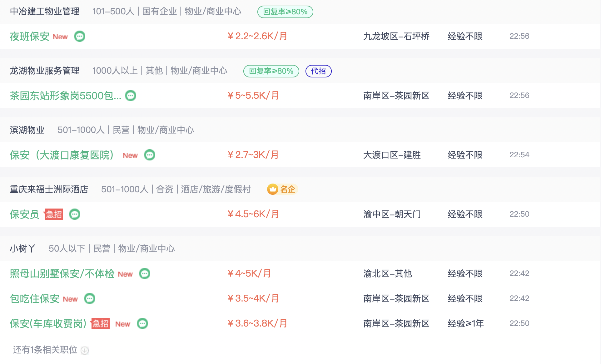This screenshot has width=601, height=364.
Task: Click chat icon next to 保安员 listing
Action: 75,214
